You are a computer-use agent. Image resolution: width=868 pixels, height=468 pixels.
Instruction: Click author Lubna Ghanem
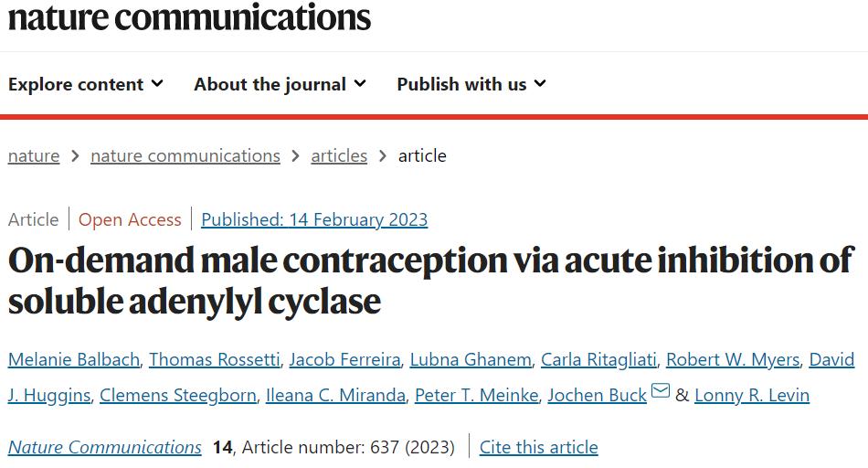pos(471,359)
